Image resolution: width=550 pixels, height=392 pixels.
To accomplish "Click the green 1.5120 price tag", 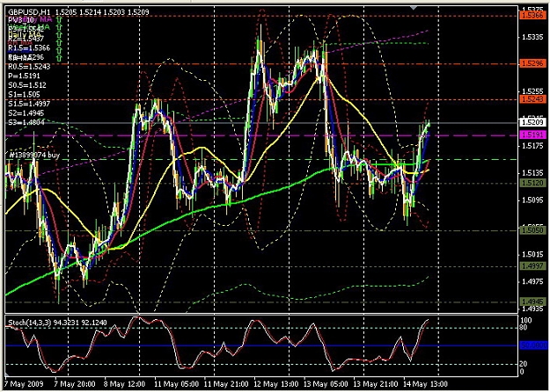I will [x=532, y=183].
